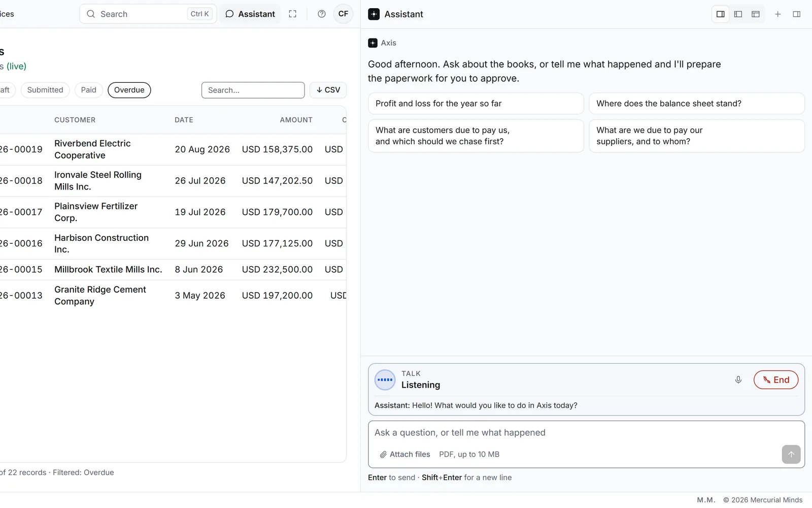
Task: Open the Granite Ridge Cement Company row
Action: point(173,296)
